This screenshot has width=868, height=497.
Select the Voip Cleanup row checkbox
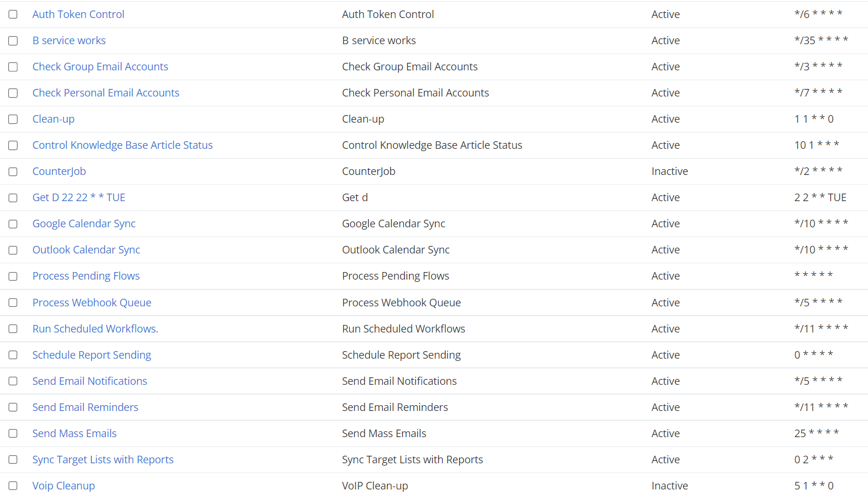click(13, 486)
